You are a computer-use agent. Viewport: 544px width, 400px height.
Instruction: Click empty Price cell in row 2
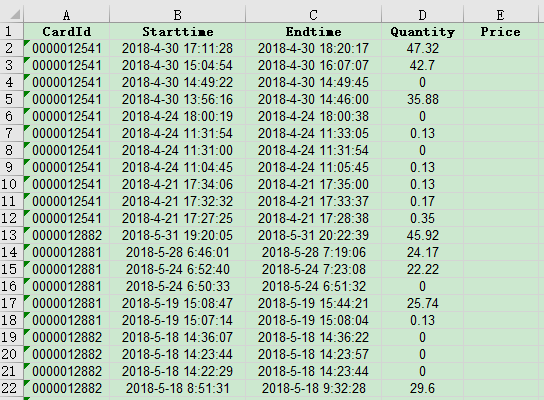[500, 48]
